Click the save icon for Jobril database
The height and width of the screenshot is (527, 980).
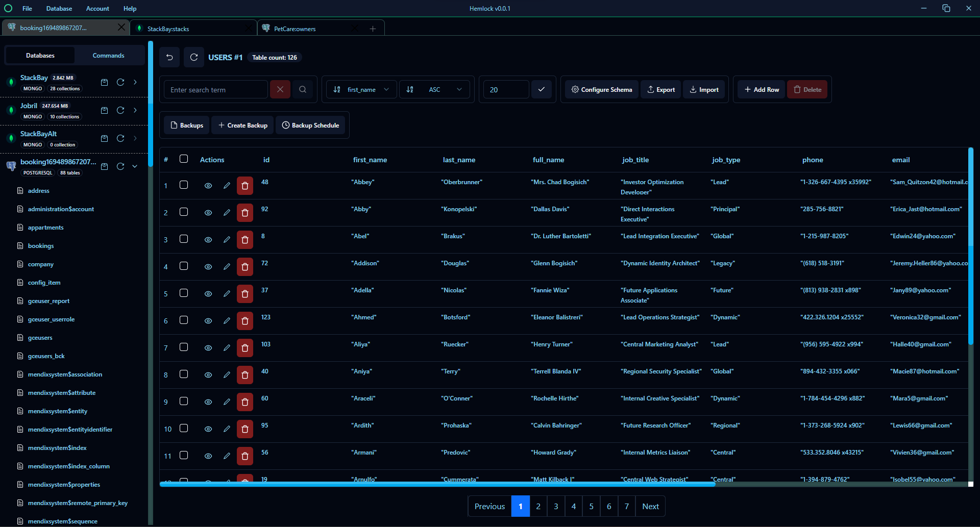click(104, 110)
